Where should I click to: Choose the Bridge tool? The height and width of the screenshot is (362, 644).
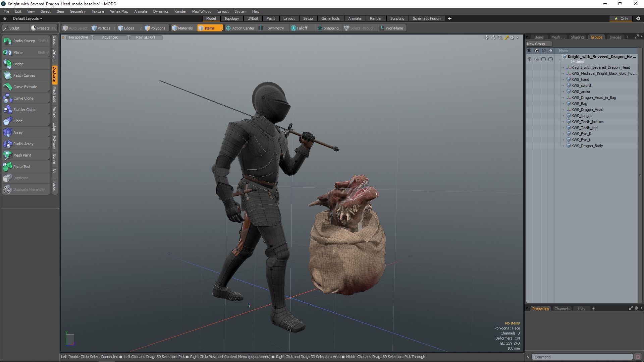click(x=26, y=64)
